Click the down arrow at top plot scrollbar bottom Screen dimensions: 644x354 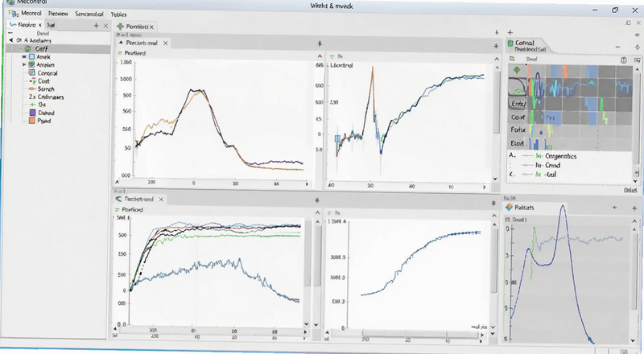[x=495, y=179]
